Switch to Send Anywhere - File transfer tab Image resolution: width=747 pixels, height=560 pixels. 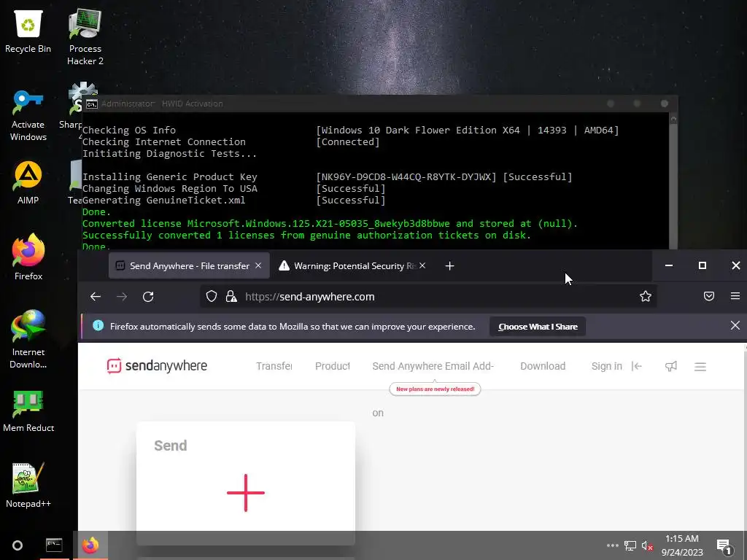190,265
